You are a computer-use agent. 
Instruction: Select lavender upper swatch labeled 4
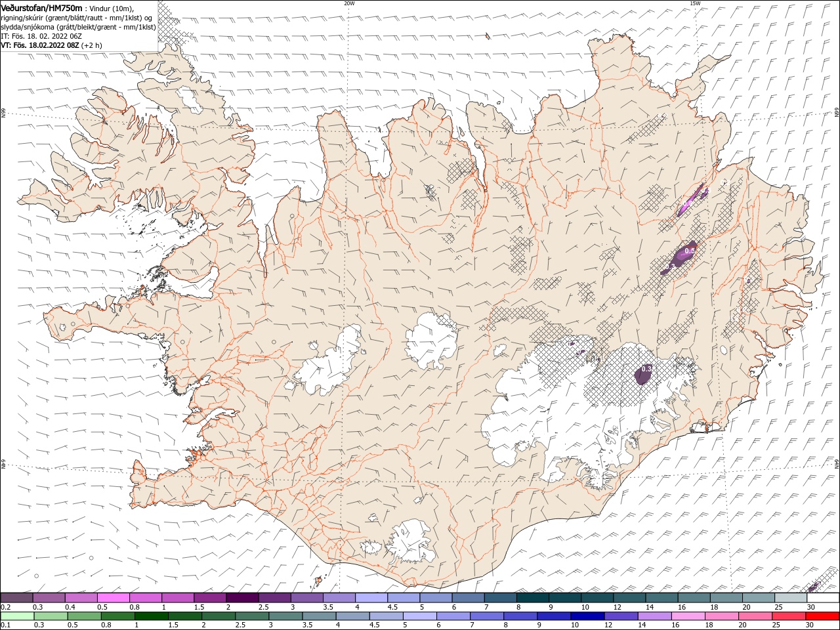(x=371, y=597)
